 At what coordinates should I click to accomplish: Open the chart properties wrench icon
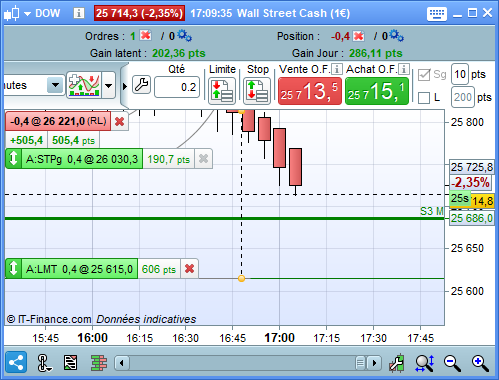tap(397, 363)
